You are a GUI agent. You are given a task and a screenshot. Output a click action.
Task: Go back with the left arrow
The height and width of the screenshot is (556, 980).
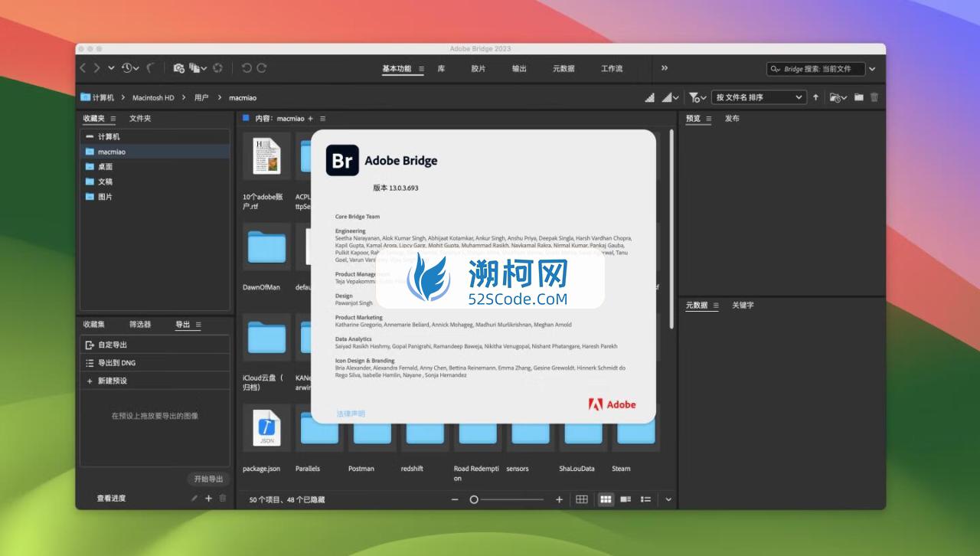(83, 68)
